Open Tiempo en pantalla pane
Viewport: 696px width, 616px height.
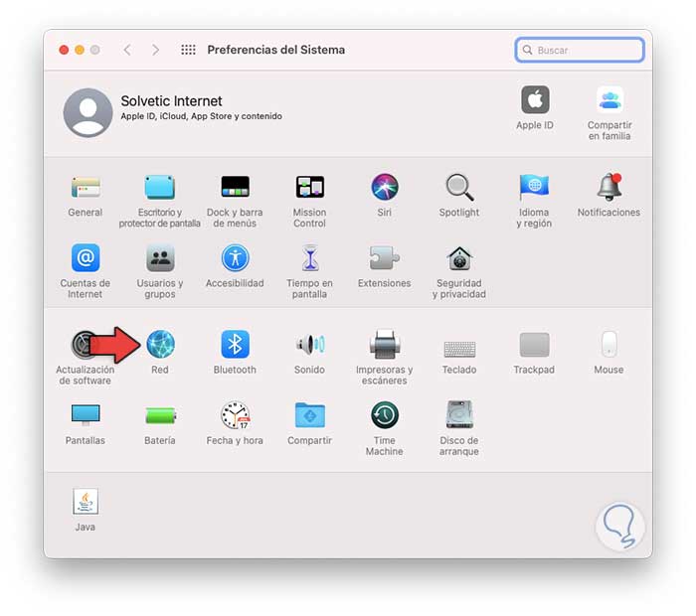click(x=310, y=257)
